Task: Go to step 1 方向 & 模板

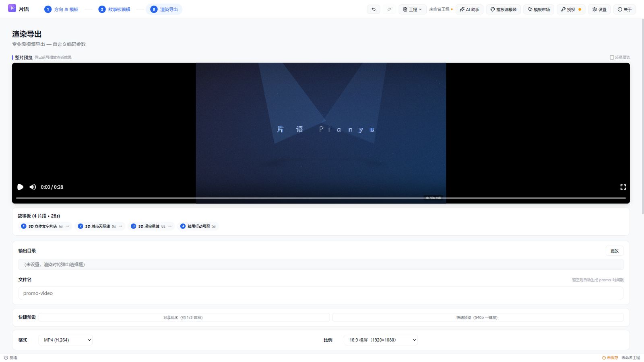Action: tap(62, 9)
